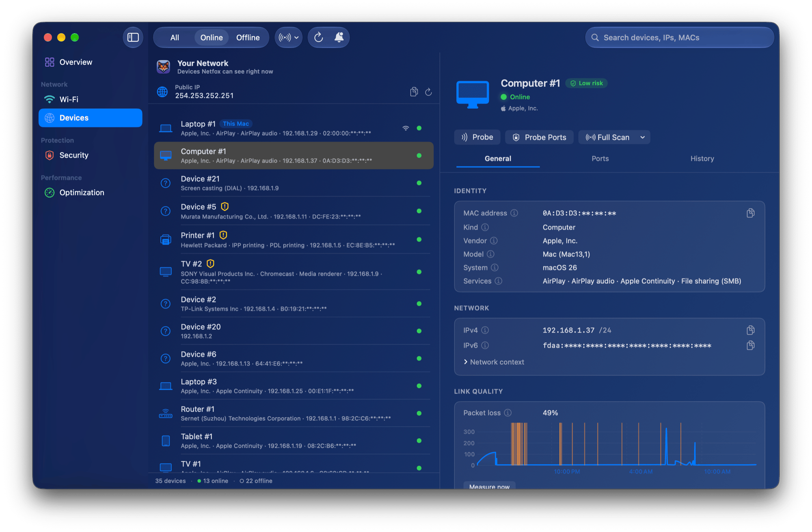Click the Measure now button
Viewport: 812px width, 532px height.
(x=489, y=486)
